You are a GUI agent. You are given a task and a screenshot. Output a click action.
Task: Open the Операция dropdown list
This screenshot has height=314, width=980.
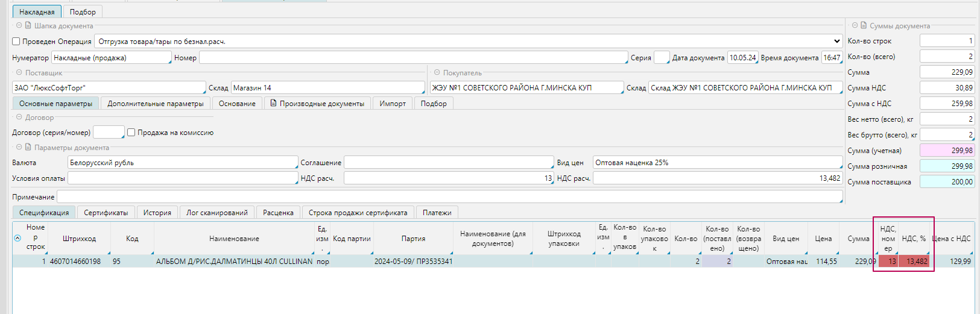[x=836, y=42]
